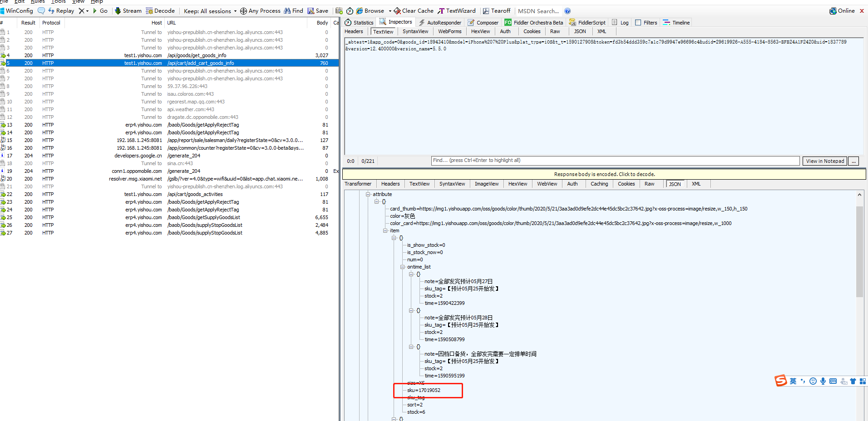Select the response ImageView tab

(x=487, y=184)
